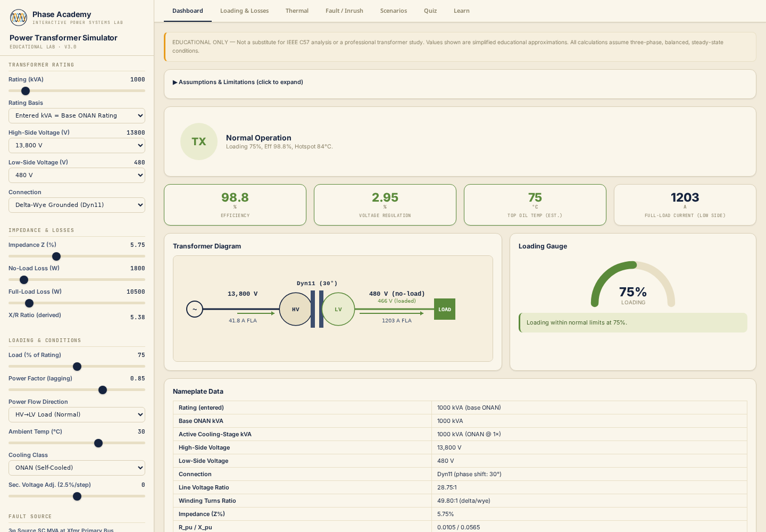The height and width of the screenshot is (532, 766).
Task: Click the '13,800 V' label in diagram
Action: click(243, 294)
